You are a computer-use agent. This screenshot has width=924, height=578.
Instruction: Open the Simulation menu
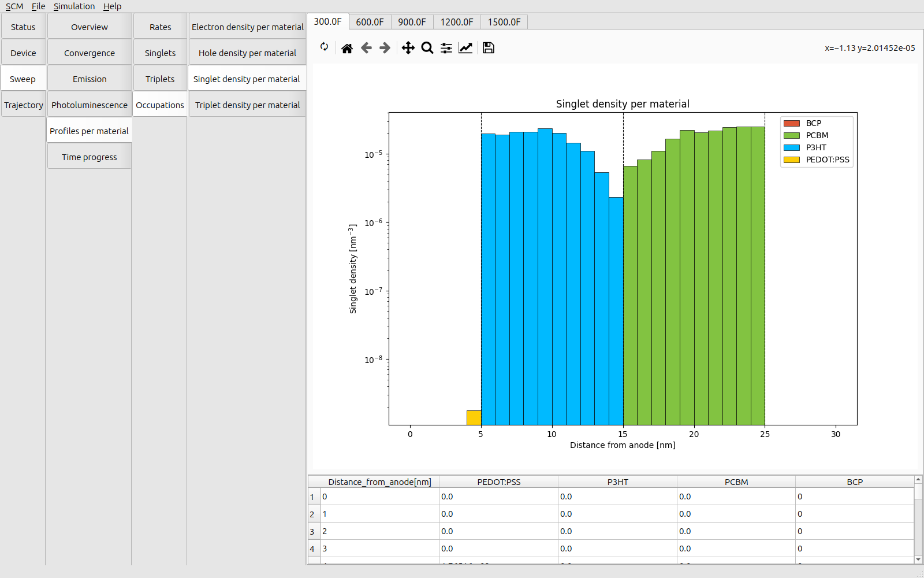(74, 6)
